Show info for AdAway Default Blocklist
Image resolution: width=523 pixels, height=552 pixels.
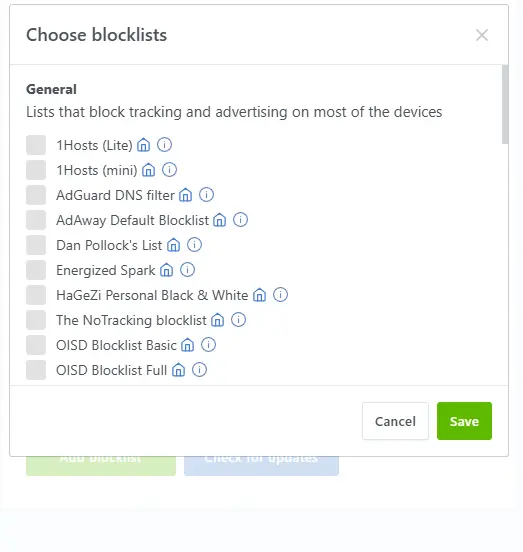(240, 220)
